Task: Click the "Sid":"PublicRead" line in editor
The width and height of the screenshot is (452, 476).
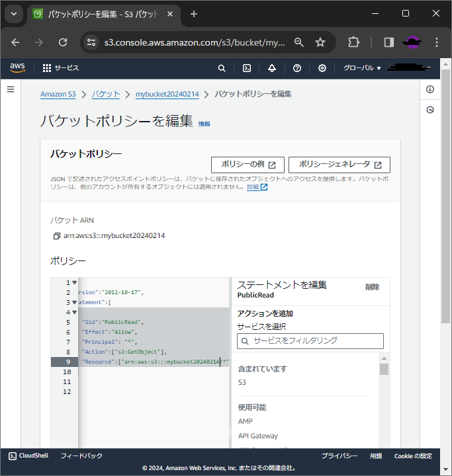Action: pos(113,322)
